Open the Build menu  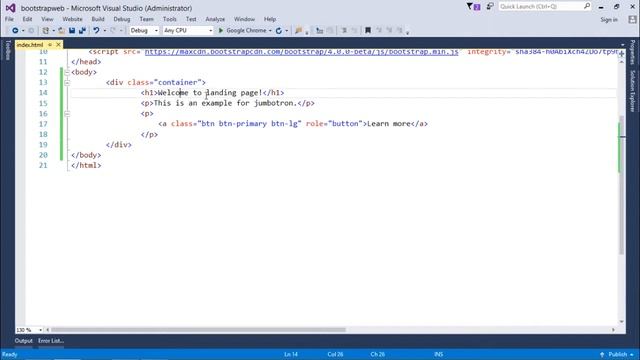tap(98, 19)
